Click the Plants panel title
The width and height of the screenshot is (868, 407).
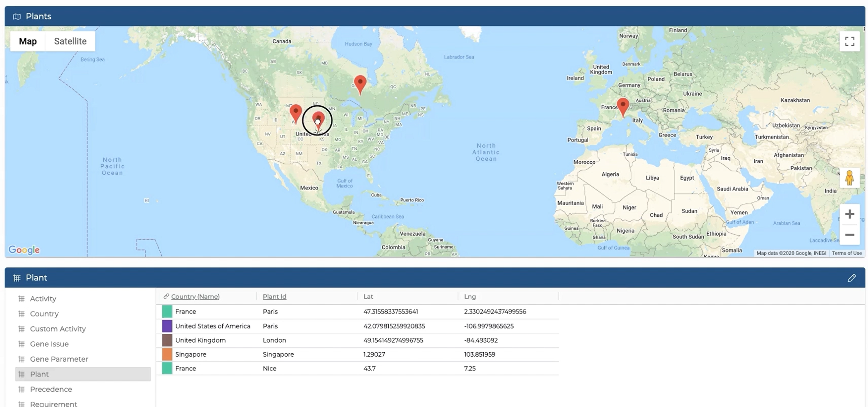click(x=38, y=16)
